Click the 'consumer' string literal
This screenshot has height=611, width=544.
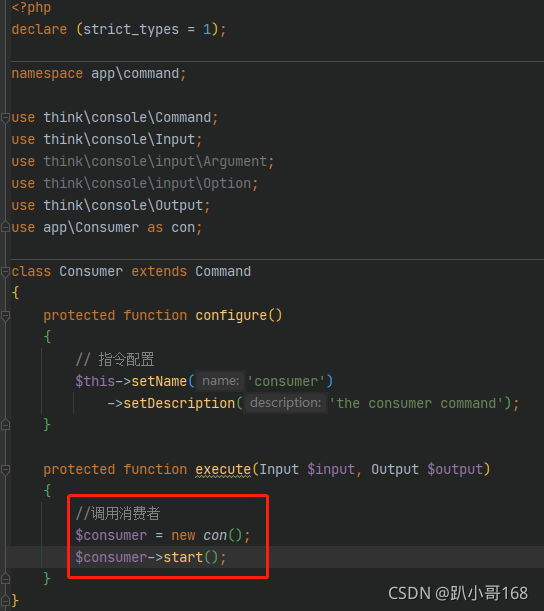click(x=286, y=381)
